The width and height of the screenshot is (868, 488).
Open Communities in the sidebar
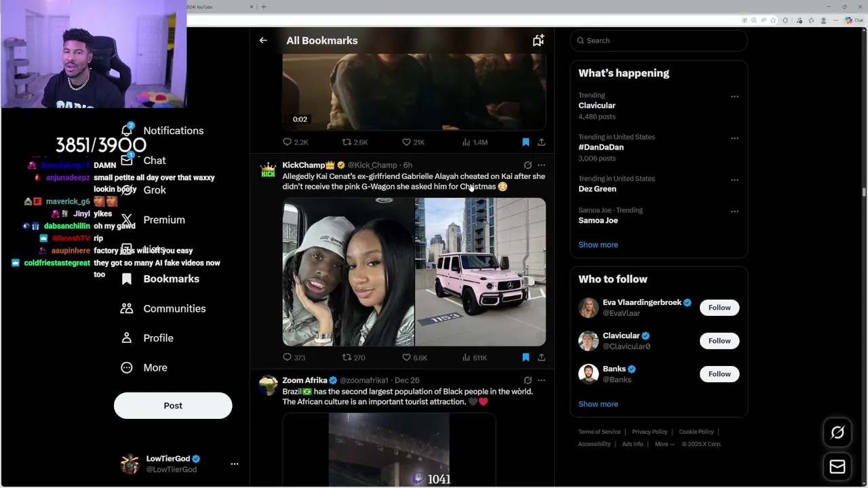pos(163,308)
